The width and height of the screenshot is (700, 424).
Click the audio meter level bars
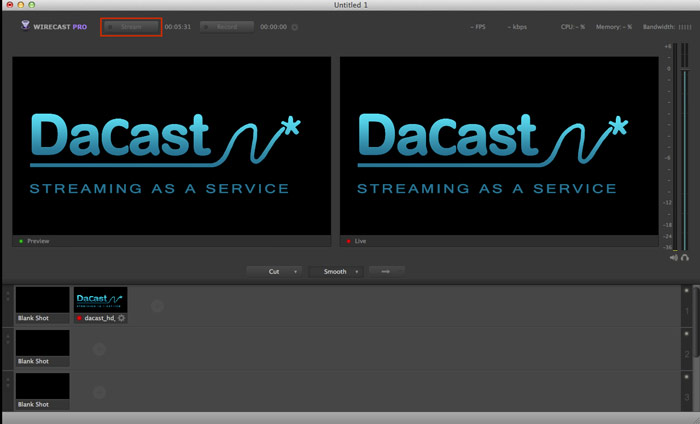click(x=675, y=146)
